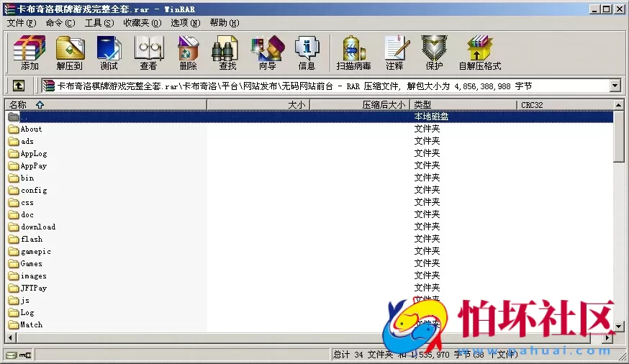Screen dimensions: 629x364
Task: Select the Games folder row
Action: coord(309,264)
